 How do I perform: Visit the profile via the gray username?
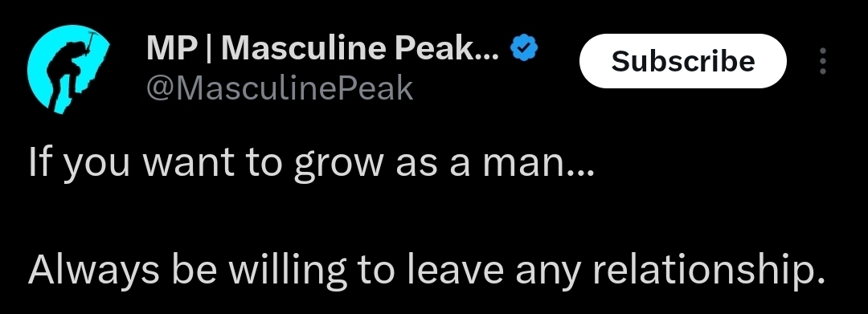[x=280, y=88]
